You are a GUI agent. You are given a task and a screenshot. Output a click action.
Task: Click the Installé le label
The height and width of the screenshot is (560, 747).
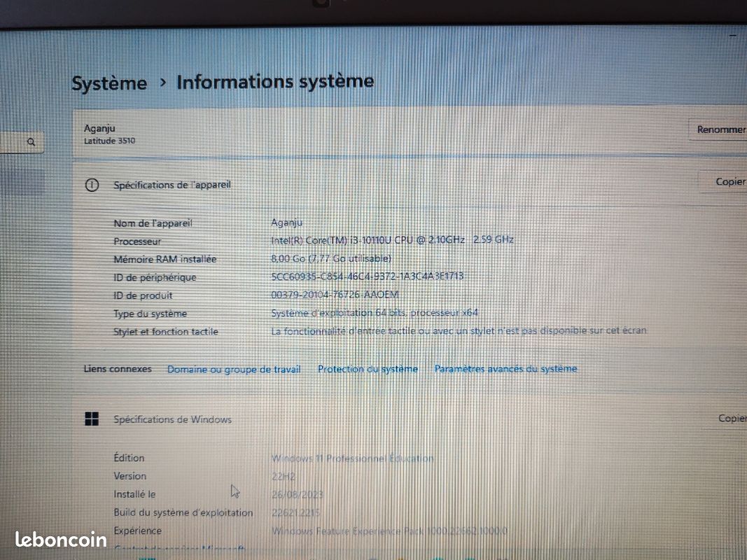tap(134, 494)
